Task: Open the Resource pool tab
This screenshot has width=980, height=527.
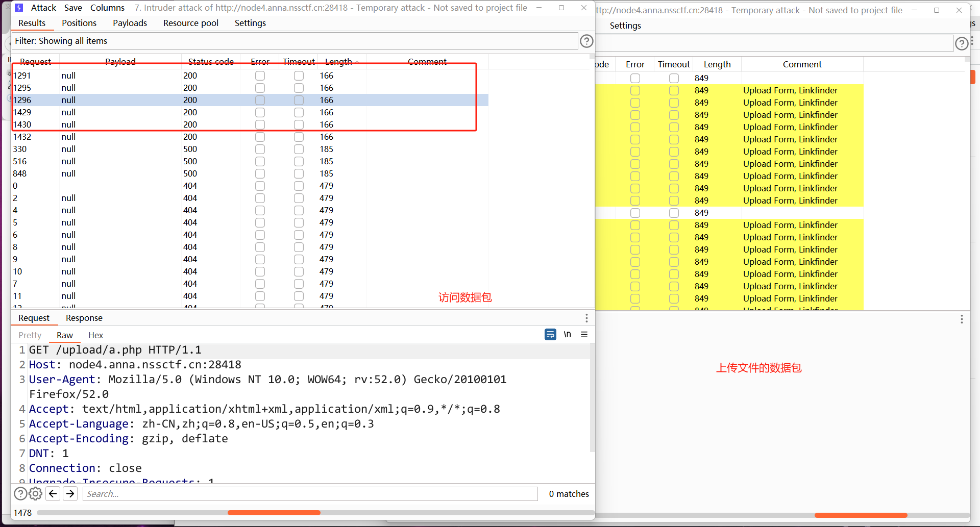Action: click(x=191, y=23)
